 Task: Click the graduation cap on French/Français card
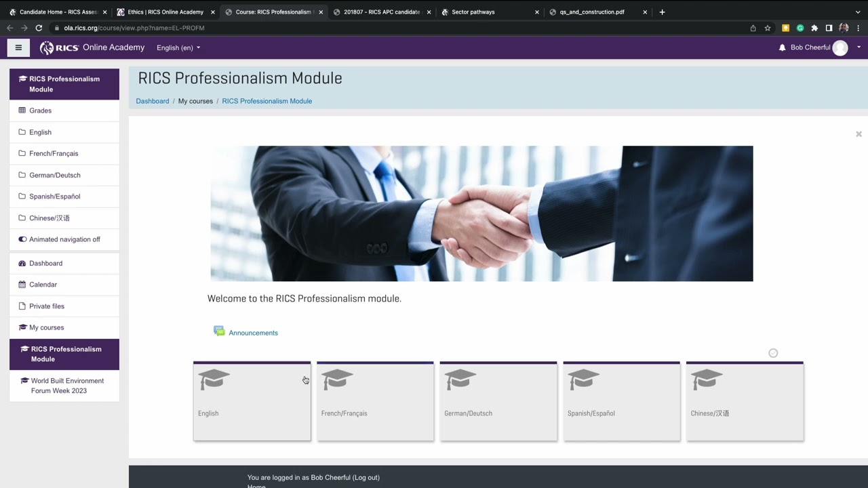tap(337, 380)
